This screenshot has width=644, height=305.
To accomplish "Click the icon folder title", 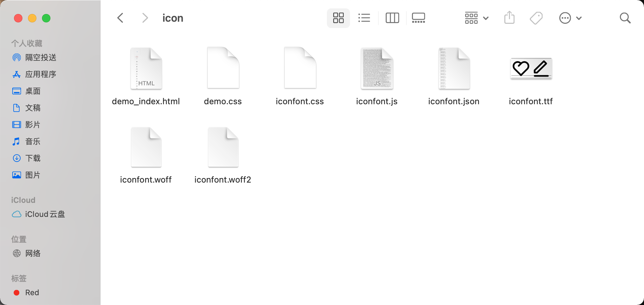I will (x=173, y=18).
